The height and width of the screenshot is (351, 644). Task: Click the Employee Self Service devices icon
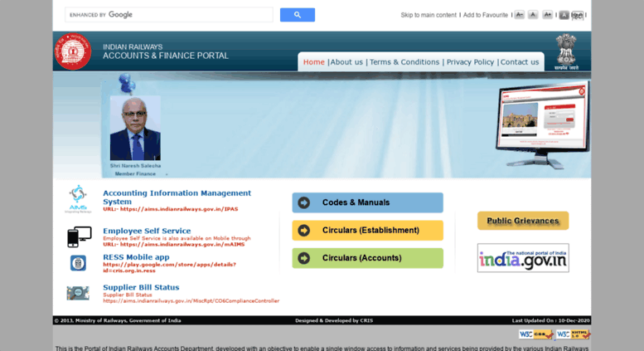tap(80, 236)
